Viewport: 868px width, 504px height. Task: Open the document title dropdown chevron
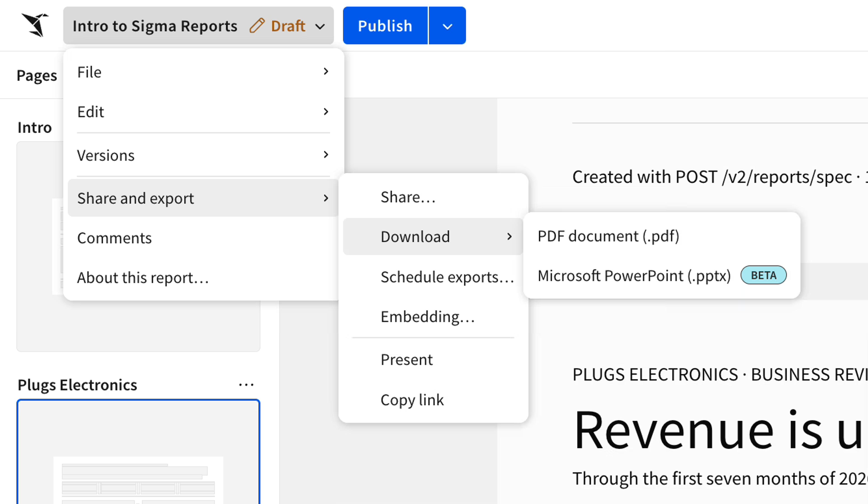(320, 26)
